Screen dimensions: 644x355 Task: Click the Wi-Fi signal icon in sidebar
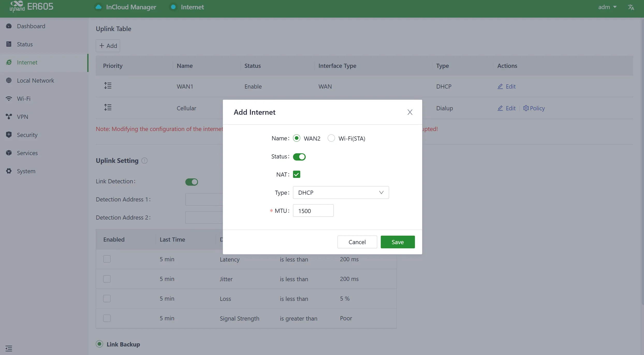coord(9,99)
